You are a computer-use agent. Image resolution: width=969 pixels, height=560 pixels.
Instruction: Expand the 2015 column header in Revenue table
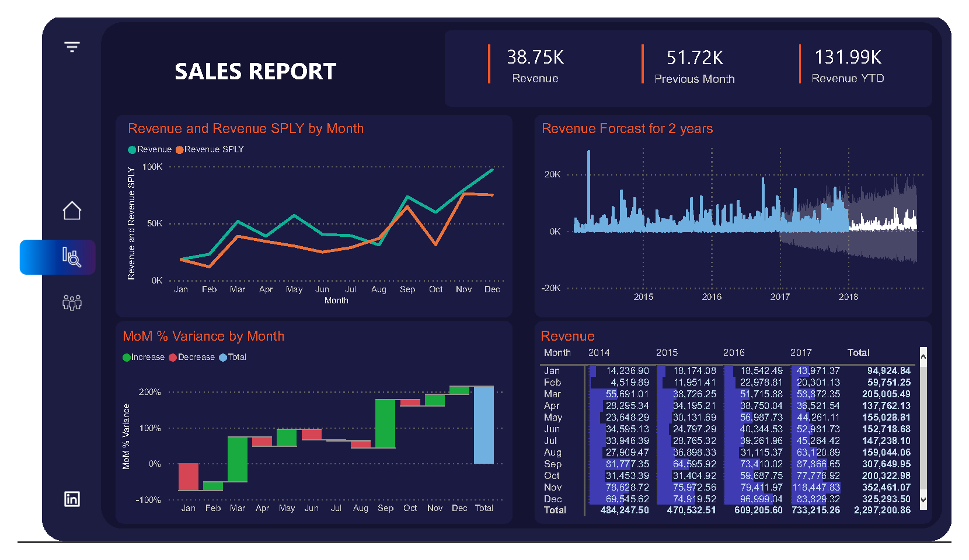click(x=667, y=352)
